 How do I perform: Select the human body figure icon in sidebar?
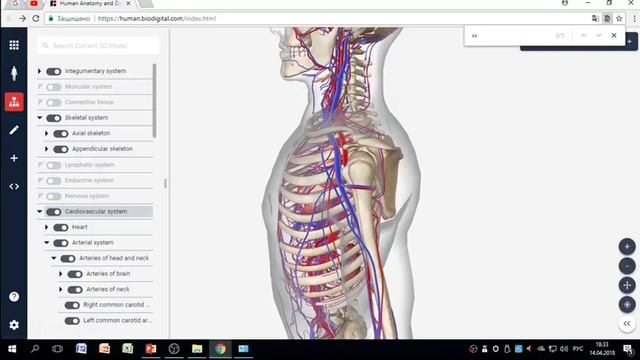14,73
